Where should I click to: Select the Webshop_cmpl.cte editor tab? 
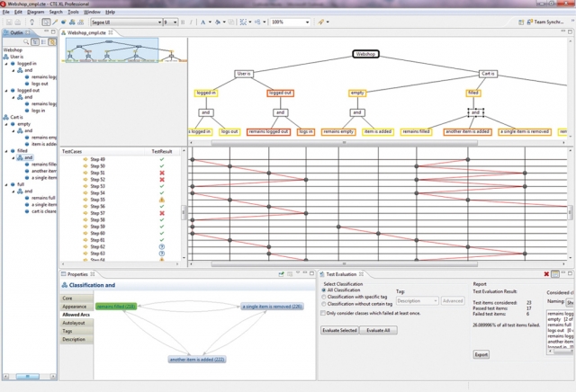(86, 32)
